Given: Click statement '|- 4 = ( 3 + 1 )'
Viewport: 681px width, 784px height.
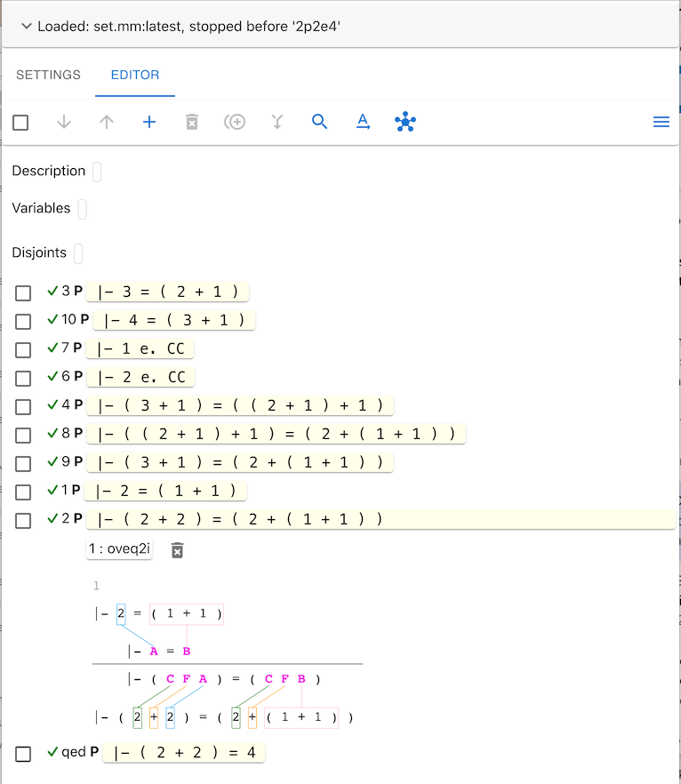Looking at the screenshot, I should (x=174, y=321).
